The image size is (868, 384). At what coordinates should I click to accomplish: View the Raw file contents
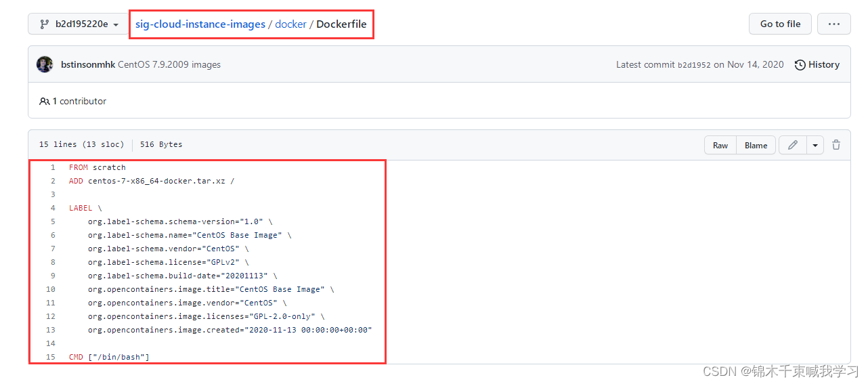point(720,145)
